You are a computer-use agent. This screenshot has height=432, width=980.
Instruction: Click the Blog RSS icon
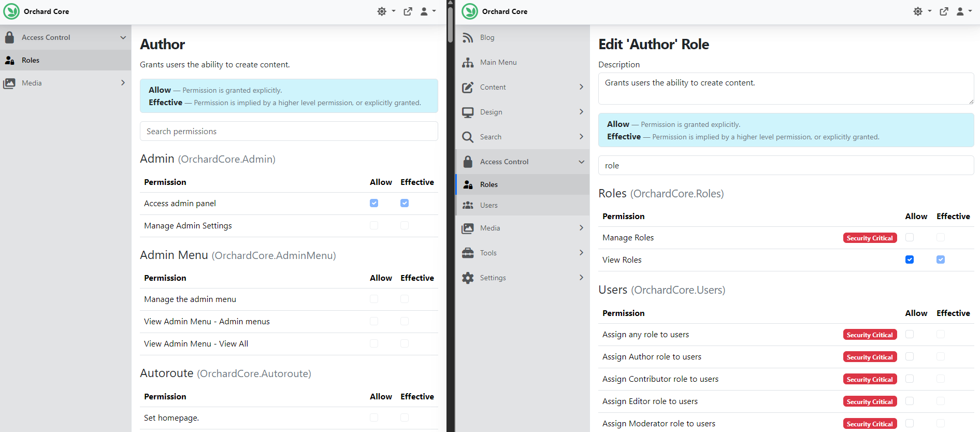(x=468, y=37)
